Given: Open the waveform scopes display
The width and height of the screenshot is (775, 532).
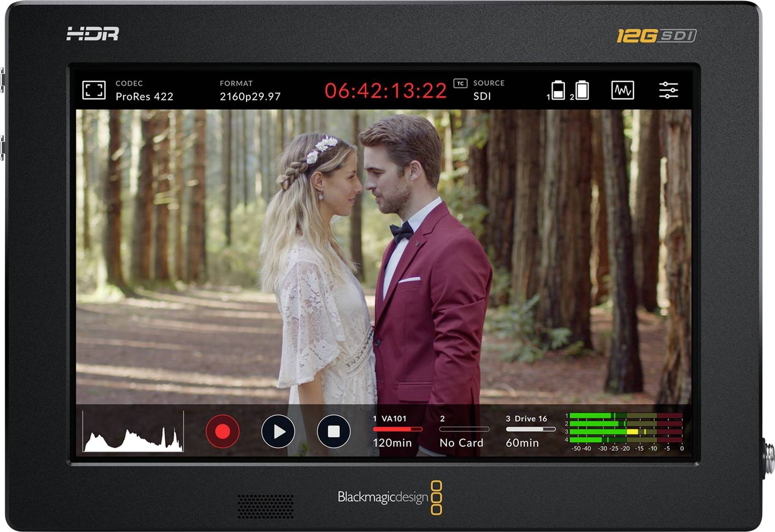Looking at the screenshot, I should 624,90.
